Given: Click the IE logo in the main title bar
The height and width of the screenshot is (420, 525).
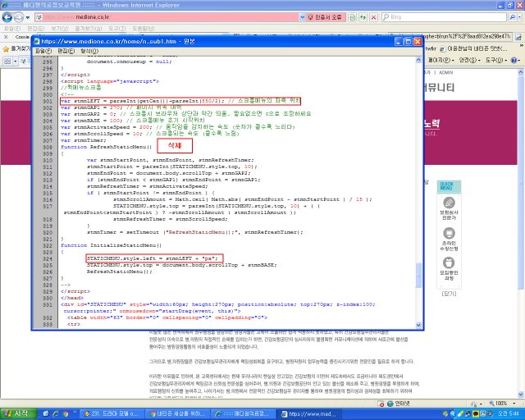Looking at the screenshot, I should [5, 5].
